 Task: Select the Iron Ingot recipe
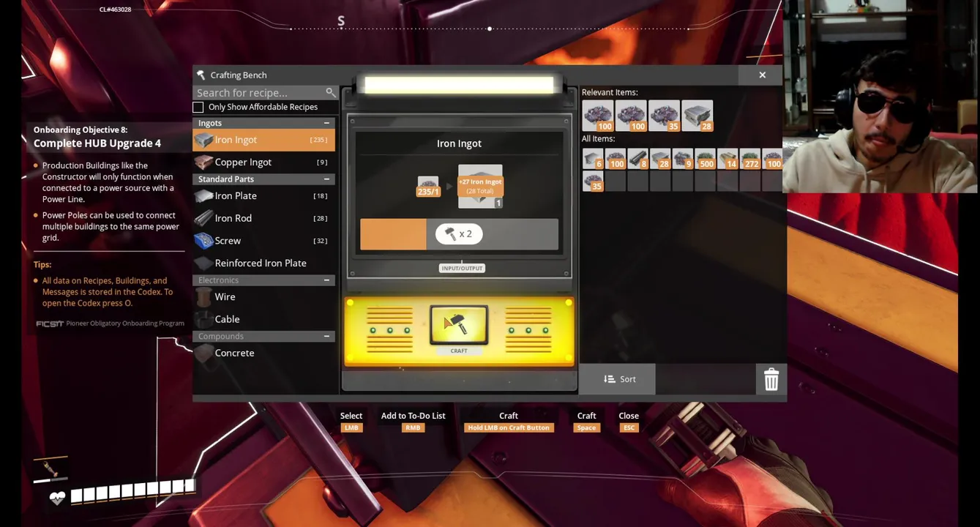(x=263, y=140)
